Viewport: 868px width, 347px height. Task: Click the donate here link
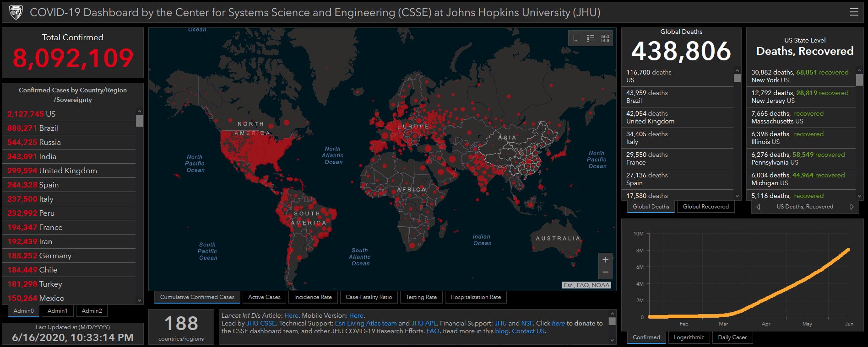[559, 323]
